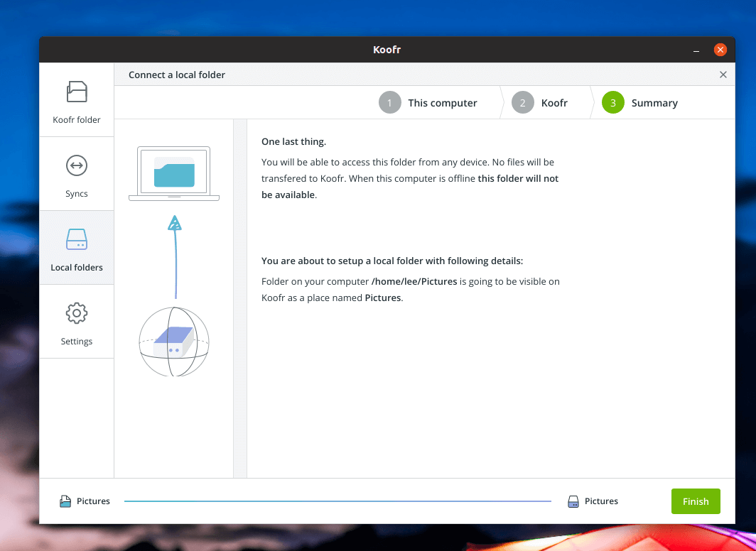The width and height of the screenshot is (756, 551).
Task: Click the blue connection line in footer
Action: 337,501
